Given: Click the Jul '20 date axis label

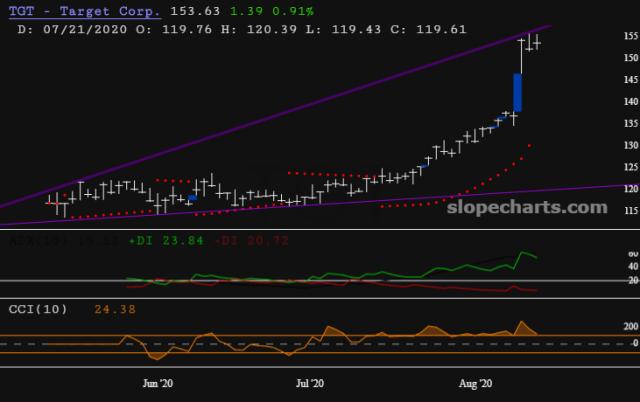Looking at the screenshot, I should pyautogui.click(x=310, y=383).
